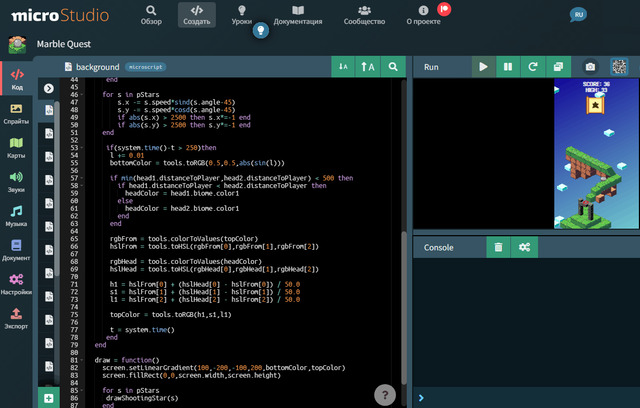Collapse the source file list arrow
Screen dimensions: 640x408
coord(49,89)
